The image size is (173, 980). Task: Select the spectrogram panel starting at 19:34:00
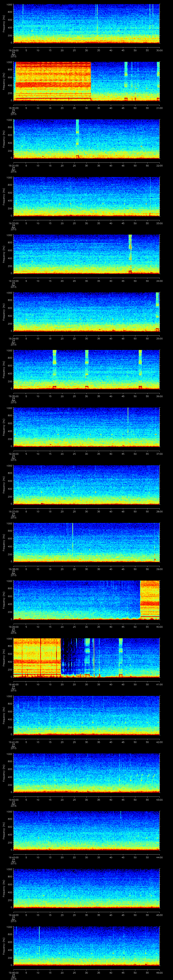(86, 312)
